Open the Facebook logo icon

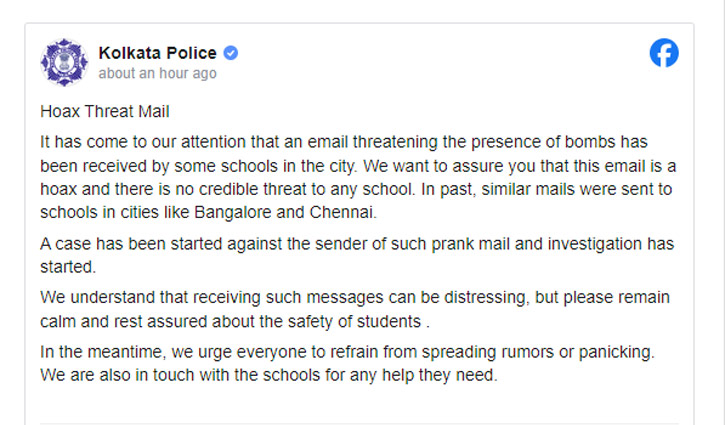[663, 54]
